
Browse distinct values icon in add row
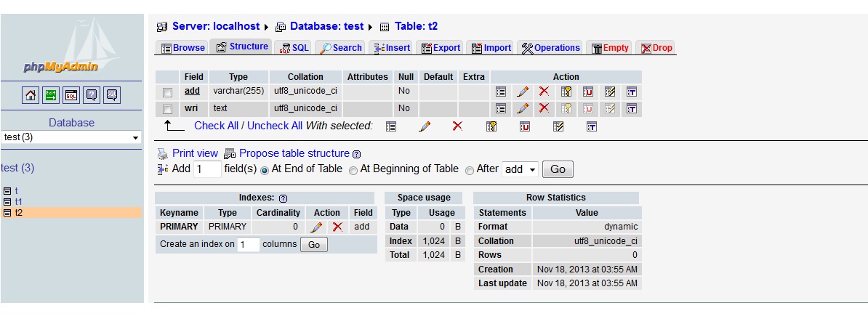pos(501,92)
